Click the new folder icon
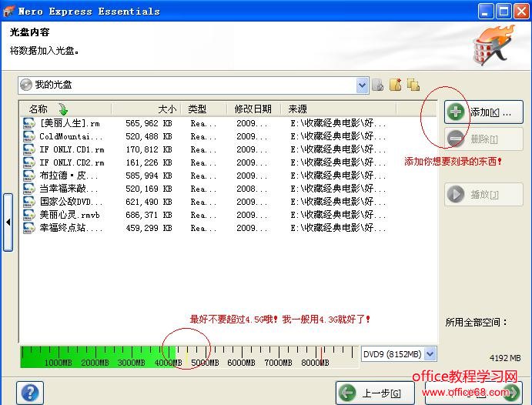The width and height of the screenshot is (532, 405). [395, 85]
